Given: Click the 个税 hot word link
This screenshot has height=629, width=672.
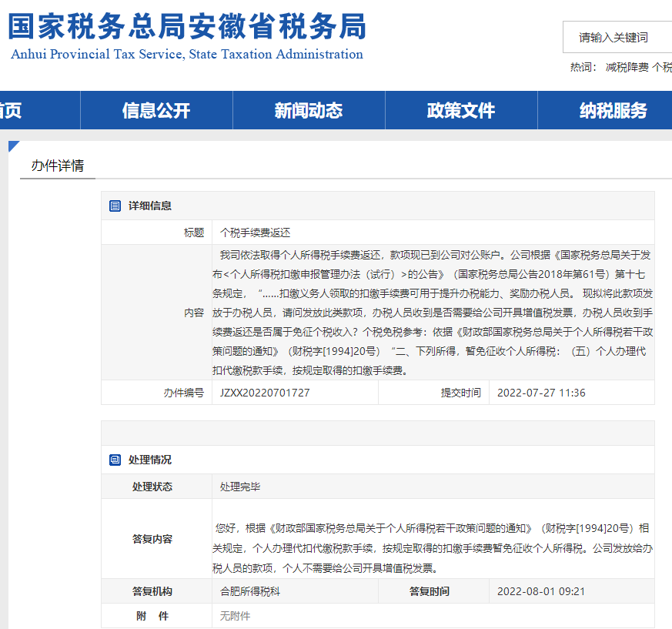Looking at the screenshot, I should tap(662, 67).
